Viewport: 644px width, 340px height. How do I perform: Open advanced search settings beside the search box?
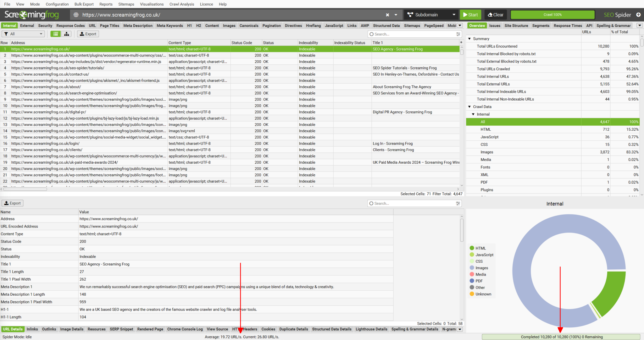coord(458,34)
